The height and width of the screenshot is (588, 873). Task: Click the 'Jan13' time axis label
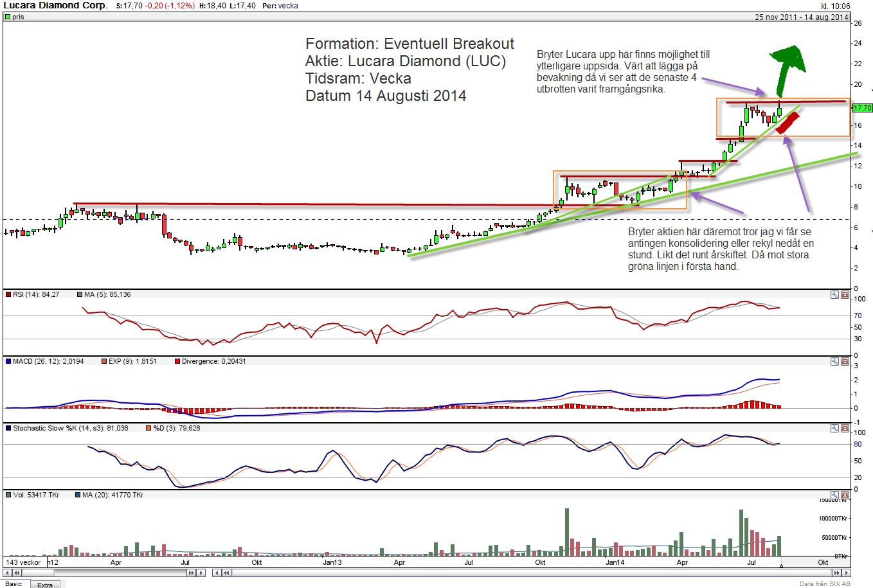pyautogui.click(x=332, y=562)
